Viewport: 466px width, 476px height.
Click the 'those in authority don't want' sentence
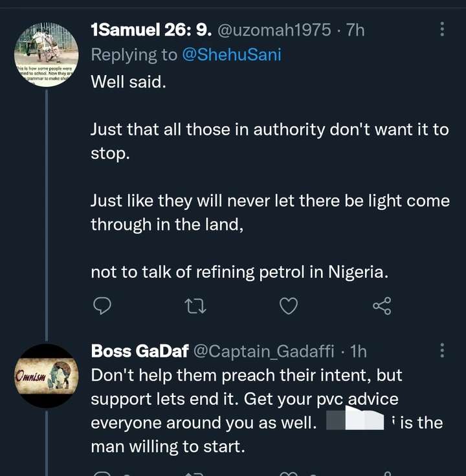point(269,130)
